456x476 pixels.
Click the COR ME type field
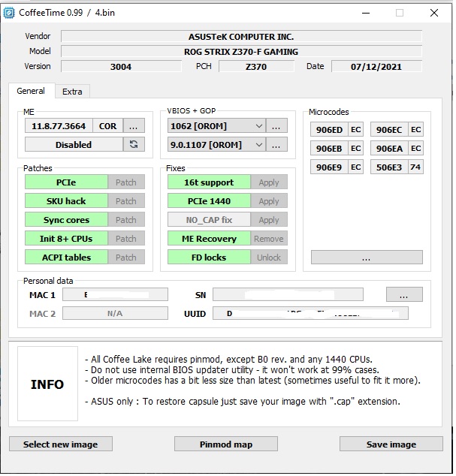click(108, 125)
